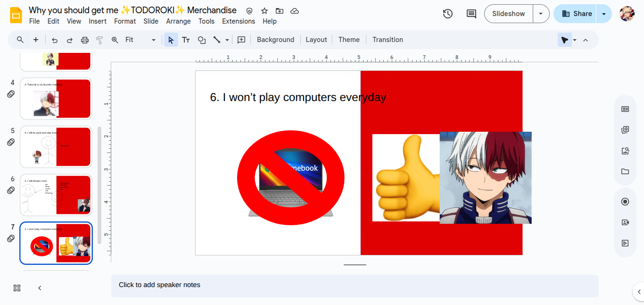Open the View menu
This screenshot has width=644, height=305.
[x=74, y=21]
